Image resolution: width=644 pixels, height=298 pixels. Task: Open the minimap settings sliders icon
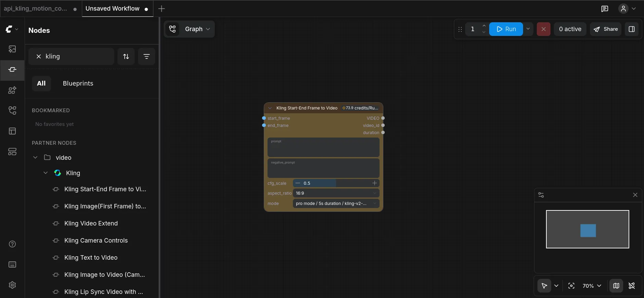click(541, 195)
